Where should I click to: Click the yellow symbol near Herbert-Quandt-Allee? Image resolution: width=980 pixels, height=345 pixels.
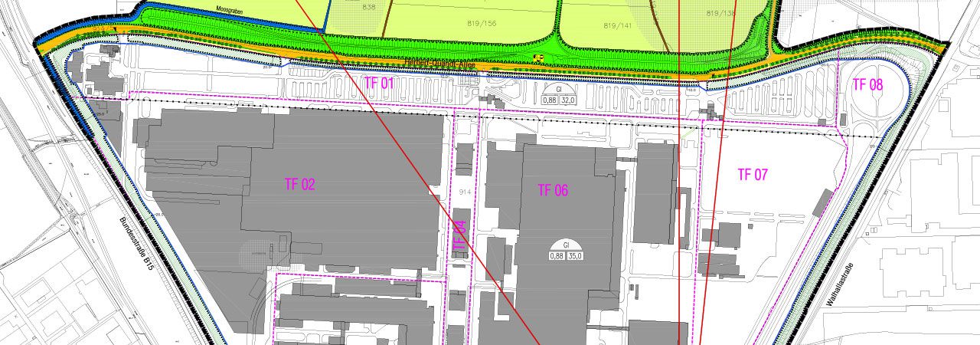pyautogui.click(x=538, y=58)
